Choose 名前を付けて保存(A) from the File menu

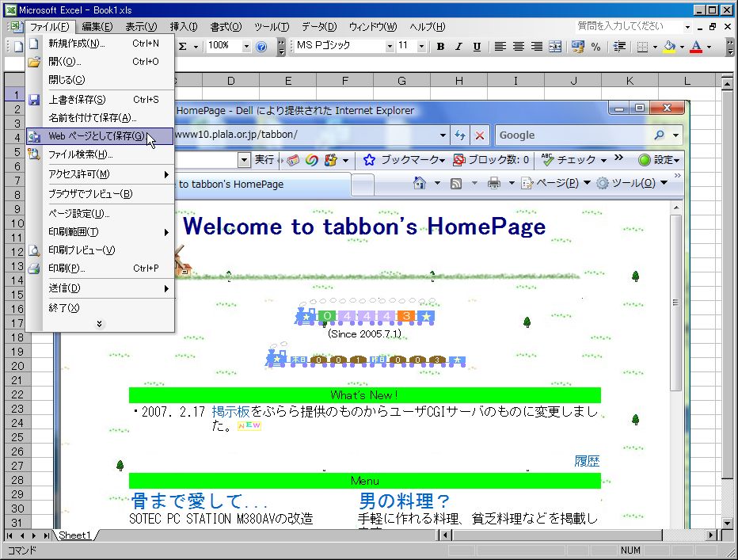pyautogui.click(x=100, y=118)
